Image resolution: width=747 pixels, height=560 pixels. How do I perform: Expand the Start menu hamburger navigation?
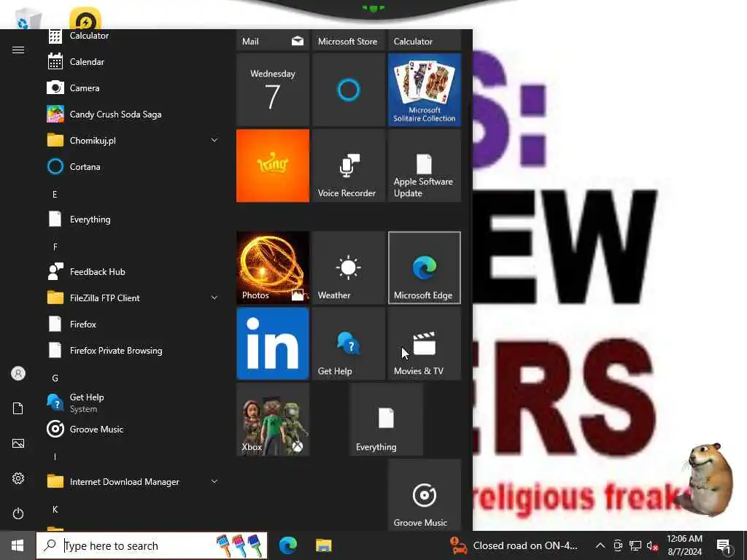tap(18, 50)
